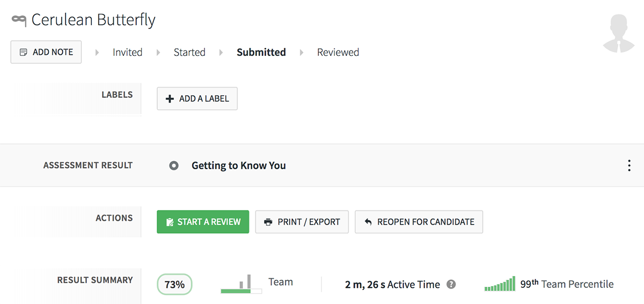Image resolution: width=644 pixels, height=304 pixels.
Task: Select the Getting to Know You radio indicator
Action: tap(174, 165)
